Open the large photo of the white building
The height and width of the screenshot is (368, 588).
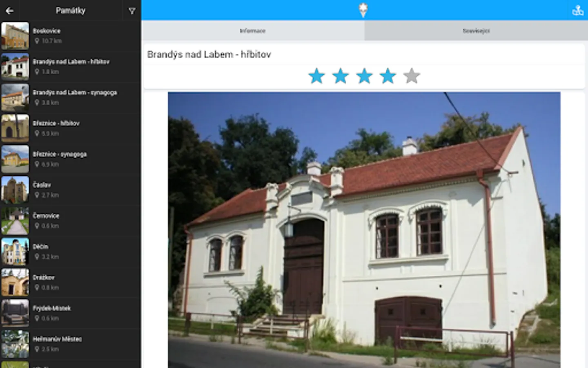tap(364, 230)
